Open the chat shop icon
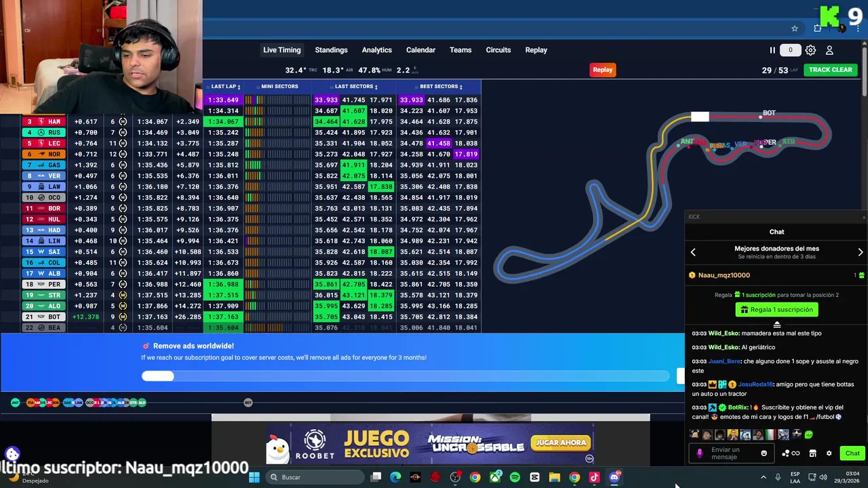The image size is (868, 488). pyautogui.click(x=813, y=453)
